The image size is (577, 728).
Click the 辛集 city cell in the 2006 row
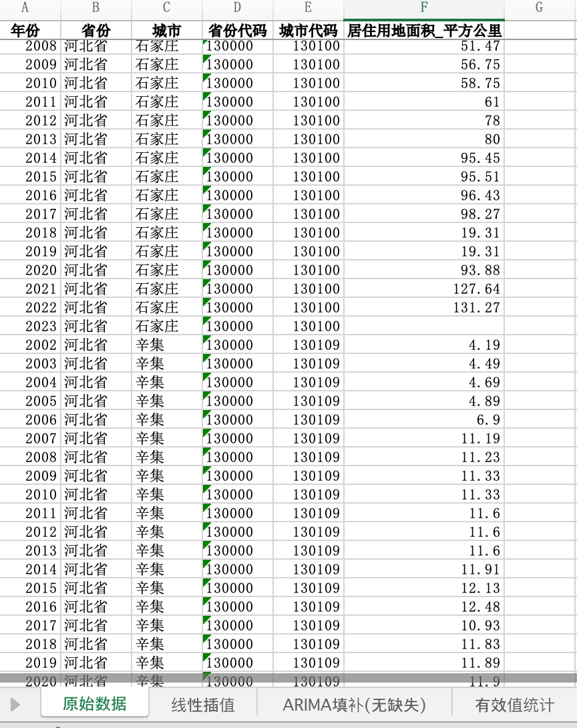tap(167, 419)
